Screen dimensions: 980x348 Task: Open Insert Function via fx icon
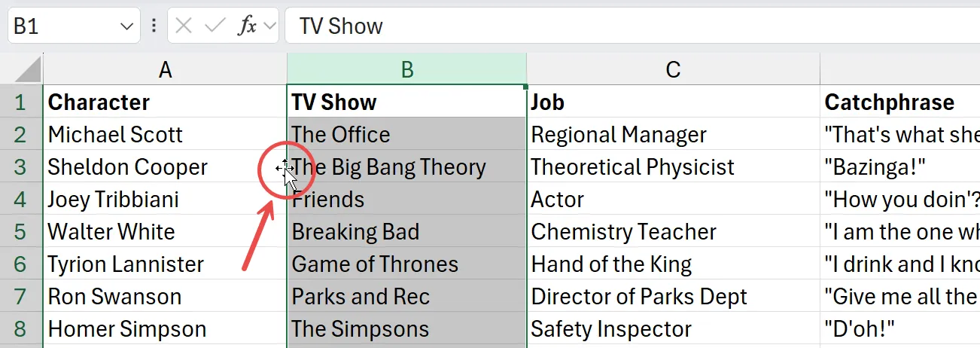(246, 26)
